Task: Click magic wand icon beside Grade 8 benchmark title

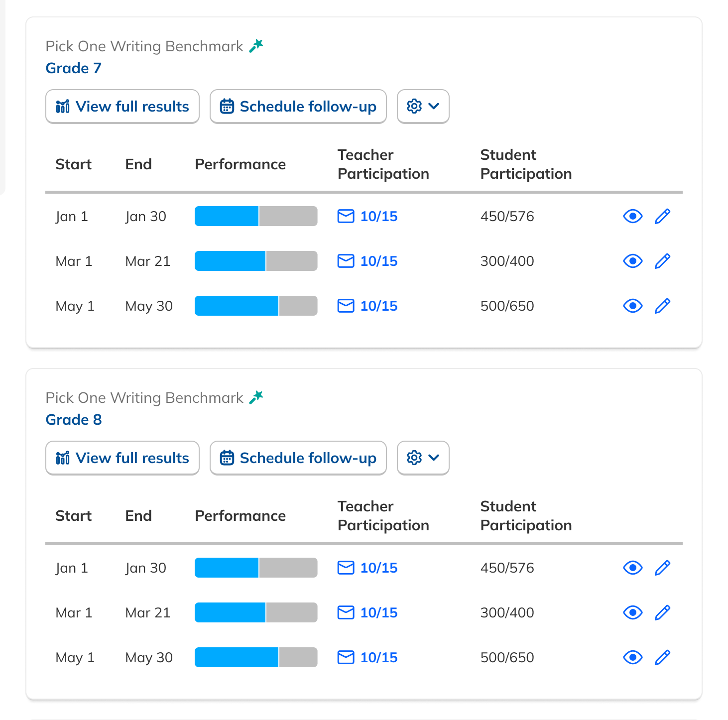Action: (256, 398)
